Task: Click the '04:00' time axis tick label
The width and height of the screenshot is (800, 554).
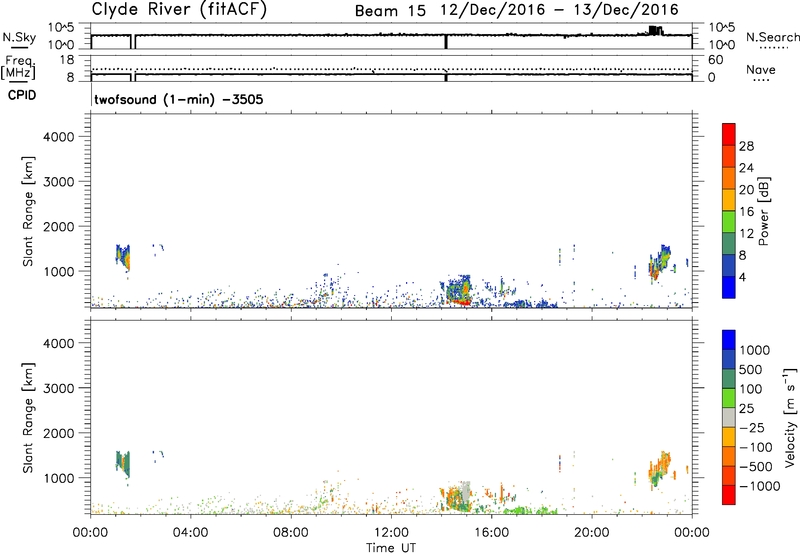Action: point(191,533)
